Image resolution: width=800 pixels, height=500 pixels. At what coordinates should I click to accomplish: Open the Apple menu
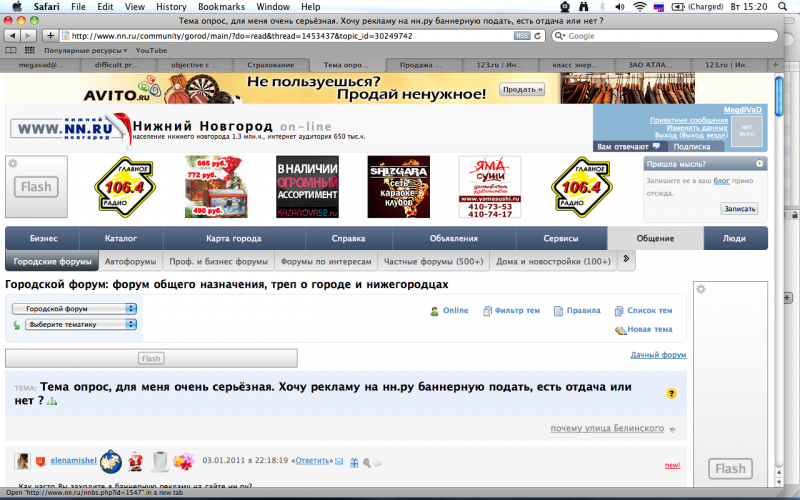pos(17,7)
